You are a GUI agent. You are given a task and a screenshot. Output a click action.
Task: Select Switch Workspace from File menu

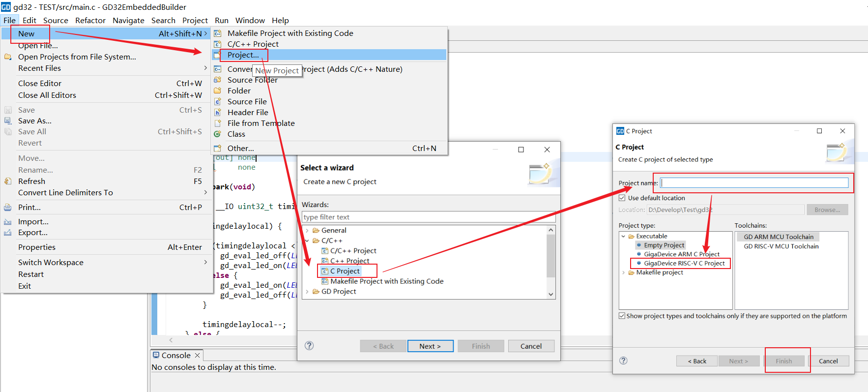(x=51, y=262)
